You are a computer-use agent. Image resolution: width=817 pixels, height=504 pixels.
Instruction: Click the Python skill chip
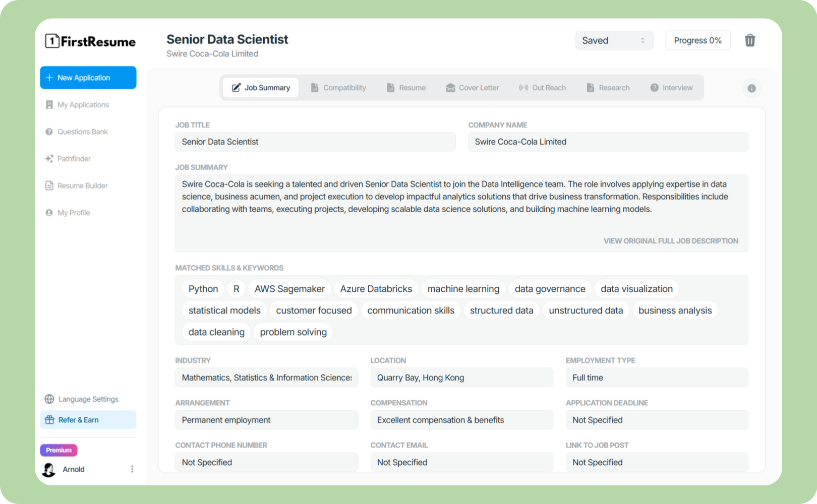203,289
